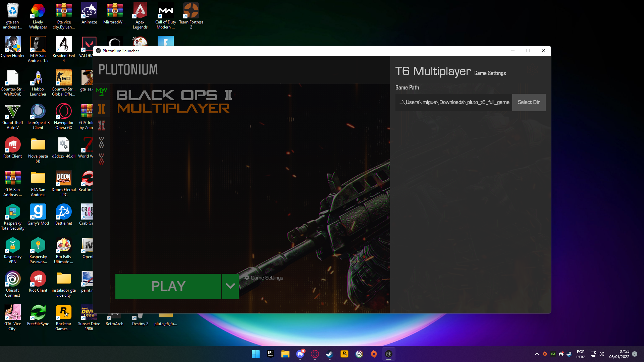Select the red WAW zombies sidebar icon

(101, 159)
